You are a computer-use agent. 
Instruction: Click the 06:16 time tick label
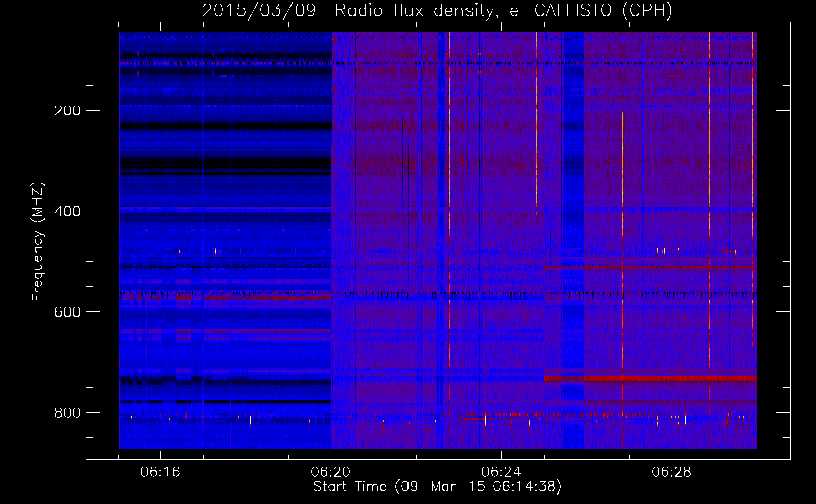160,472
